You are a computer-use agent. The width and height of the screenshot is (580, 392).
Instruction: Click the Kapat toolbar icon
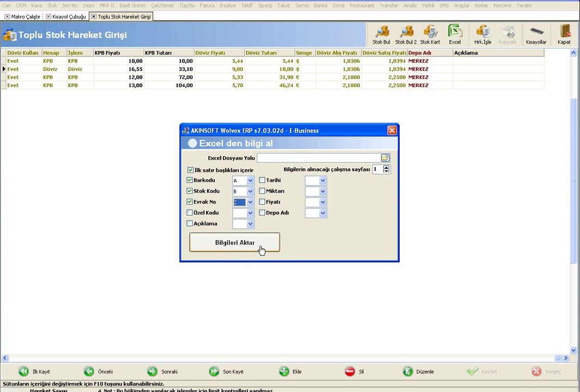pos(565,34)
